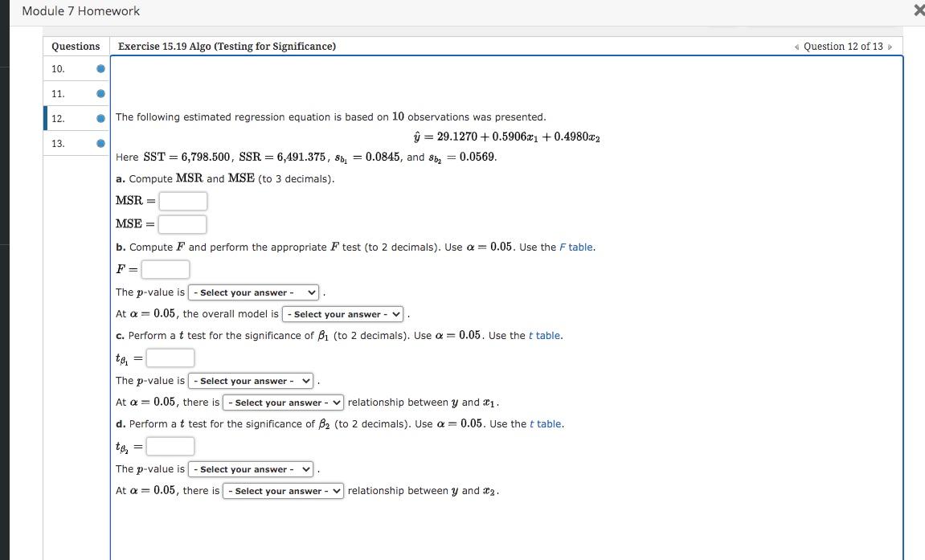The width and height of the screenshot is (925, 560).
Task: Click the blue status dot beside question 11
Action: [100, 93]
